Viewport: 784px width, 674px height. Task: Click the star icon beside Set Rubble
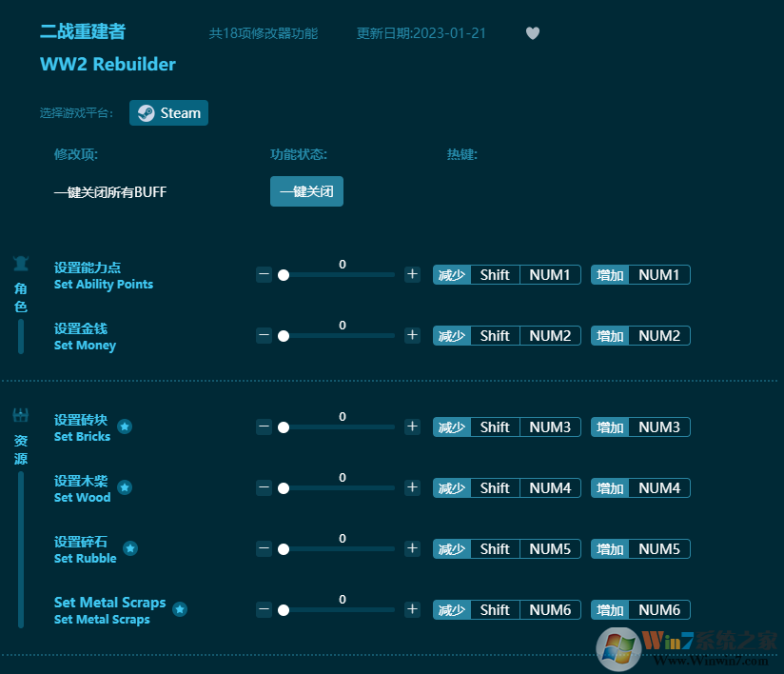[x=130, y=548]
